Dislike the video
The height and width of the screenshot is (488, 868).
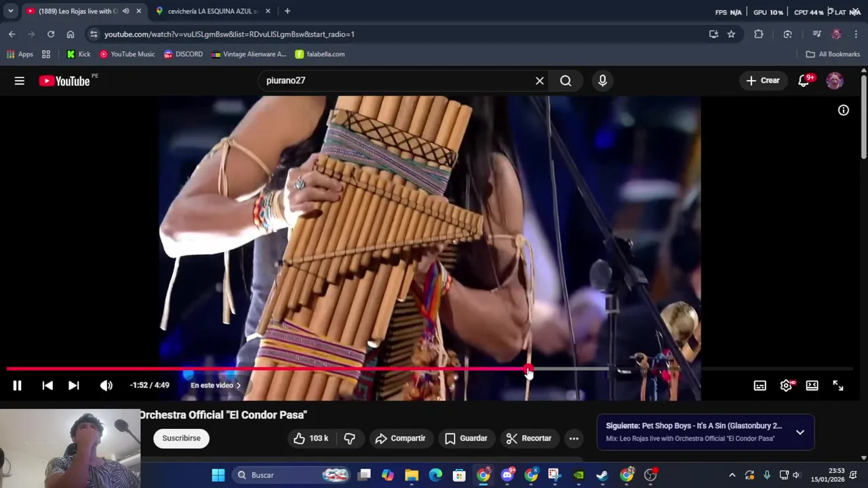pos(349,439)
